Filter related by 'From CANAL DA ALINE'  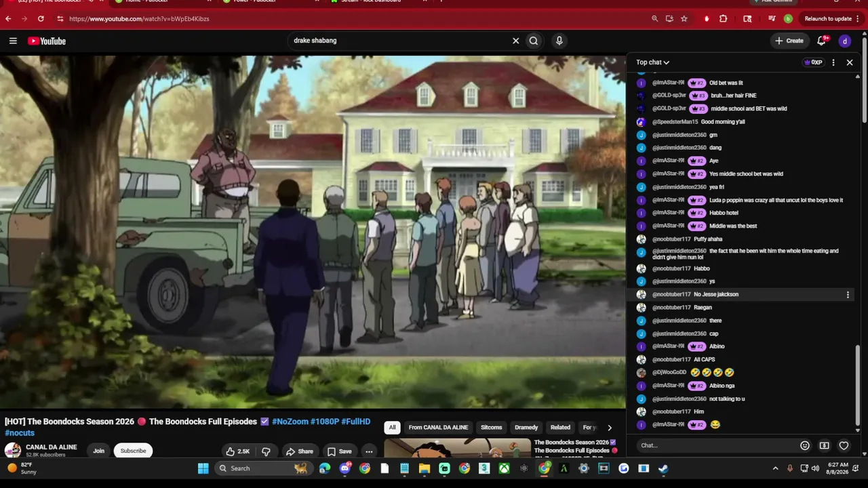pyautogui.click(x=438, y=428)
